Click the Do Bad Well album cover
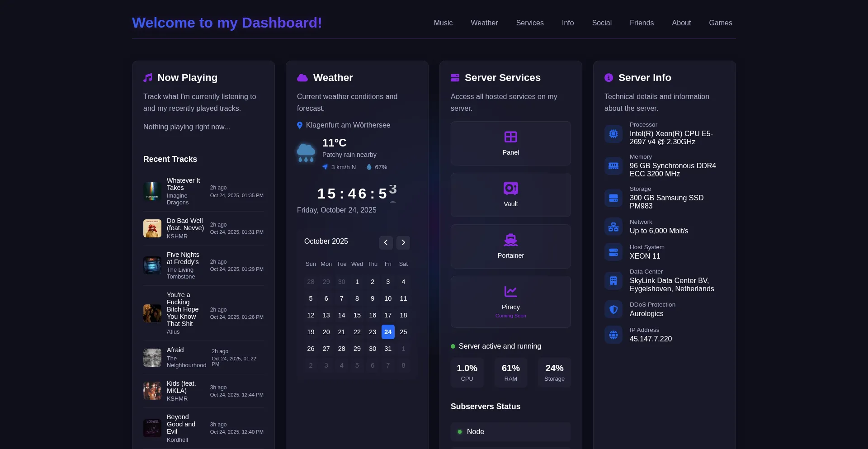 click(x=152, y=228)
